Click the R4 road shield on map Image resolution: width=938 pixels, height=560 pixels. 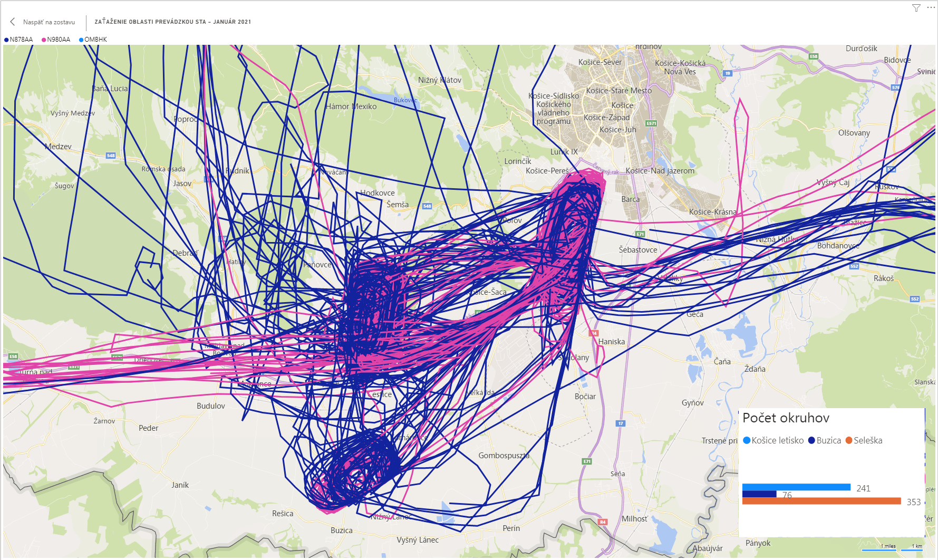(603, 522)
